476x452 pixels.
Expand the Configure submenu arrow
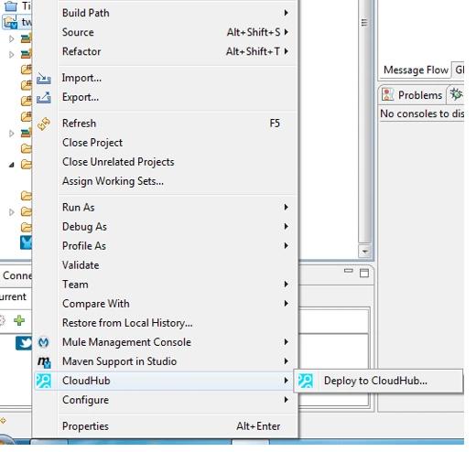(x=286, y=400)
